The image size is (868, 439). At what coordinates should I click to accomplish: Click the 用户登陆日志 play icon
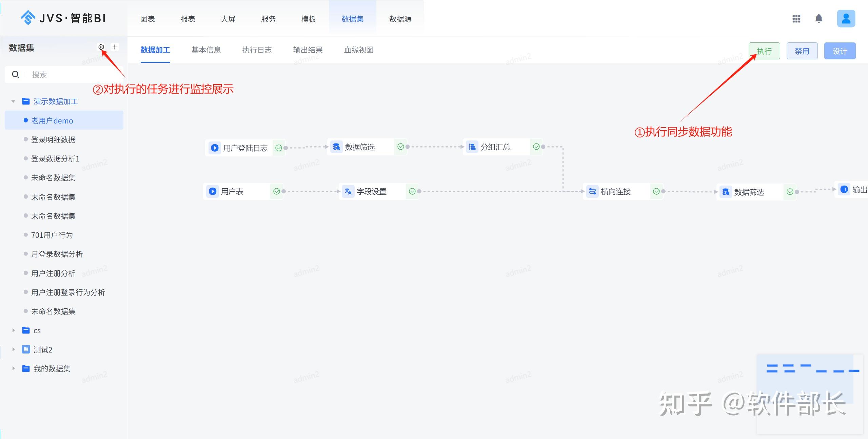pyautogui.click(x=215, y=148)
